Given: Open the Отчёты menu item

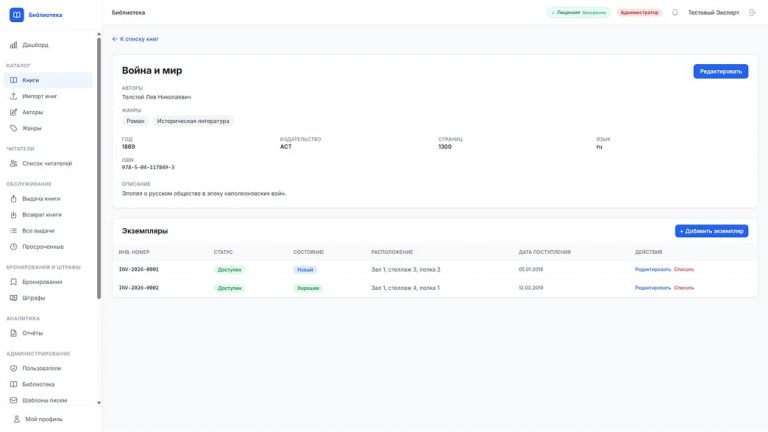Looking at the screenshot, I should click(48, 333).
